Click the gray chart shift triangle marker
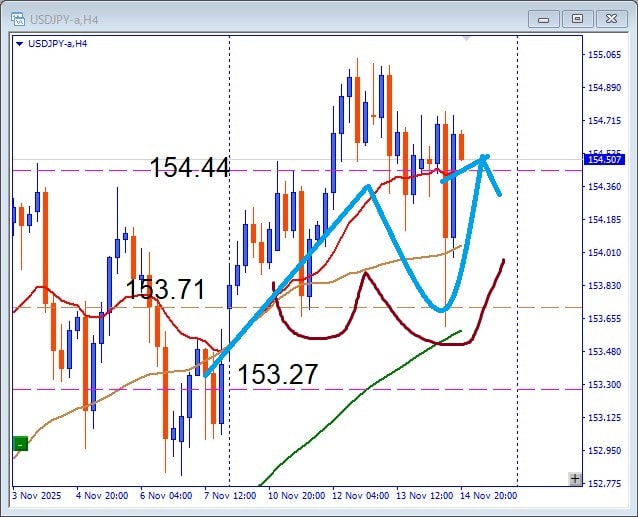Image resolution: width=638 pixels, height=517 pixels. click(x=466, y=37)
